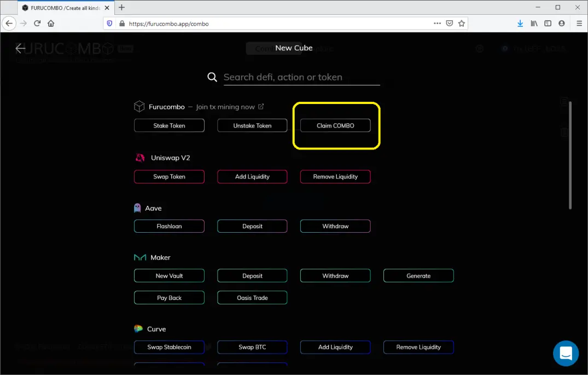Select Curve Remove Liquidity
Screen dimensions: 588x375
pos(418,347)
